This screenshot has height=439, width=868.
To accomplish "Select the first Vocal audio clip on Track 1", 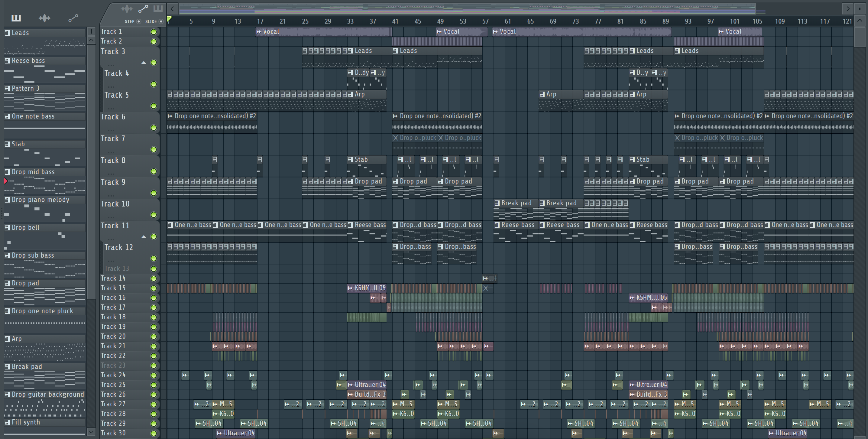I will [x=323, y=32].
